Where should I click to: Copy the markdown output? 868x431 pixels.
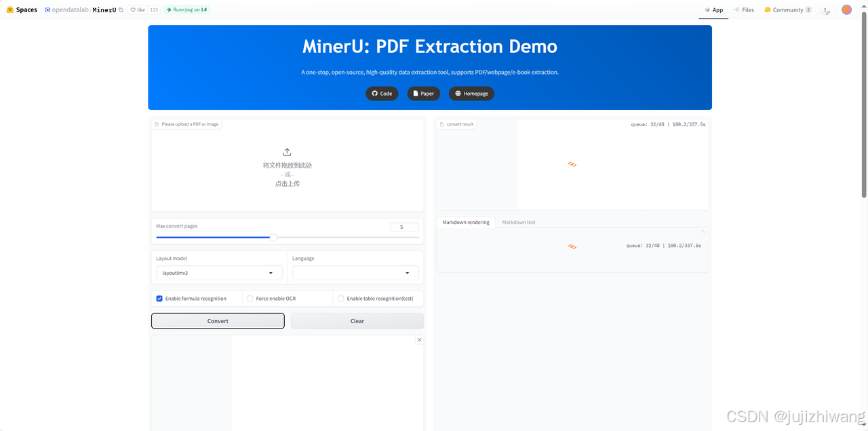point(703,232)
